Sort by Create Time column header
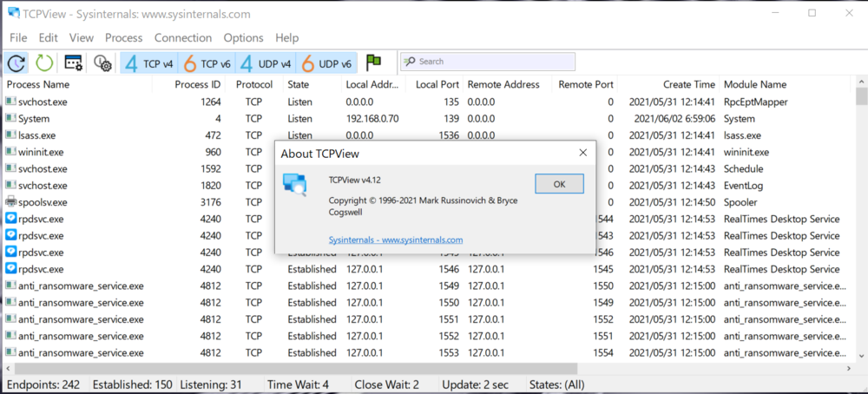The image size is (868, 394). point(668,85)
